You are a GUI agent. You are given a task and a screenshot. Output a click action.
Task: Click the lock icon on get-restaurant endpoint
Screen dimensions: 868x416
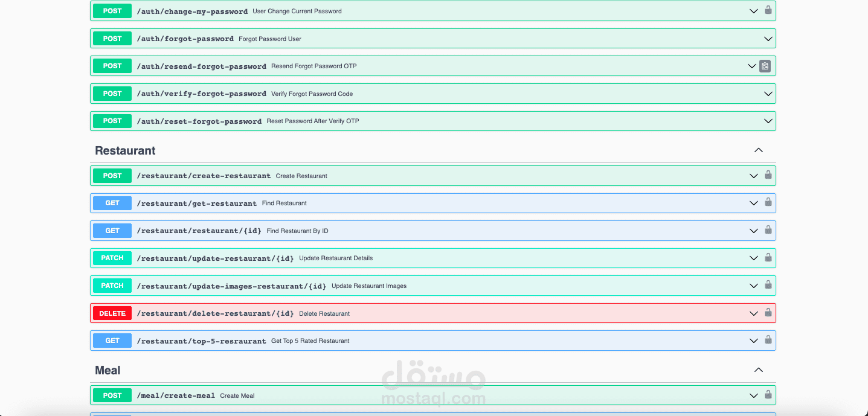pyautogui.click(x=768, y=203)
